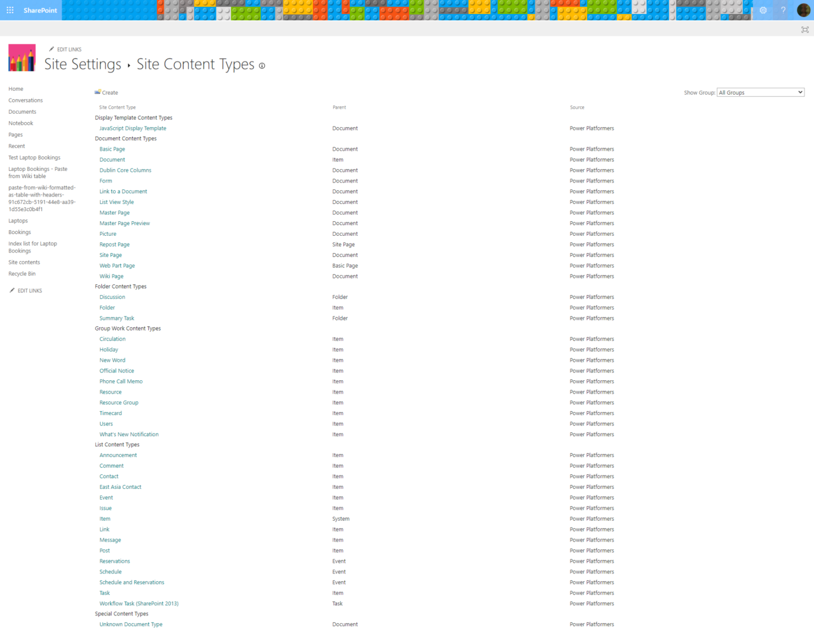This screenshot has height=644, width=814.
Task: Open the Workflow Task (SharePoint 2013) content type
Action: coord(139,603)
